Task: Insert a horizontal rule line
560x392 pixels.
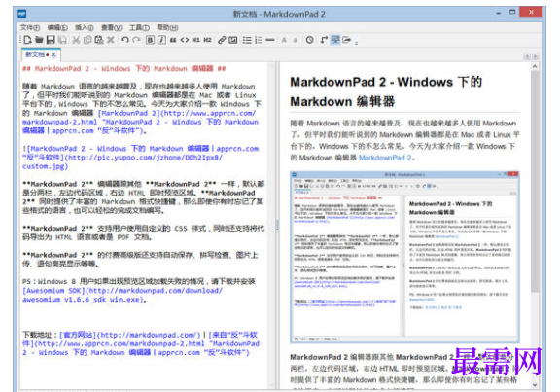Action: [x=270, y=40]
